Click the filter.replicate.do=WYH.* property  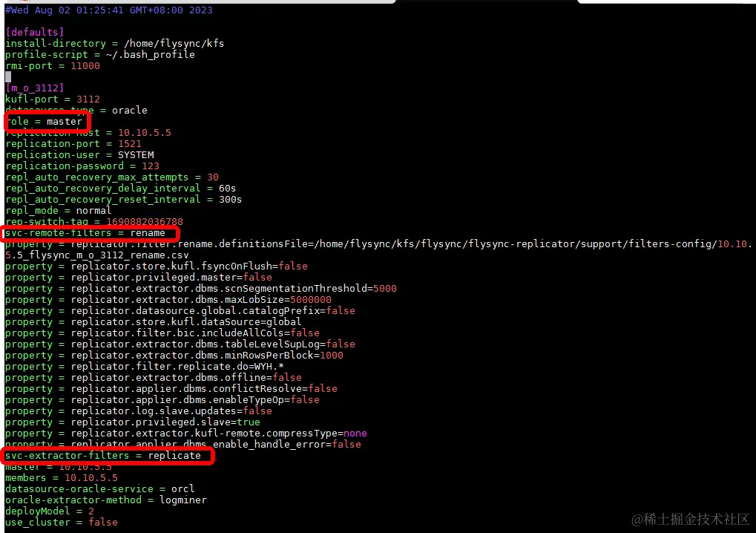tap(145, 366)
